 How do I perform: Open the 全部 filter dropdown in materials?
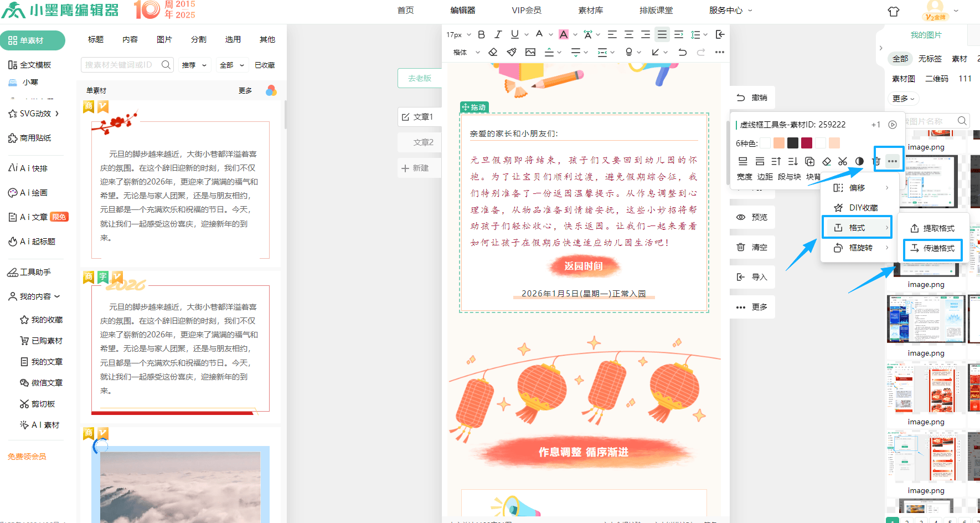[232, 65]
